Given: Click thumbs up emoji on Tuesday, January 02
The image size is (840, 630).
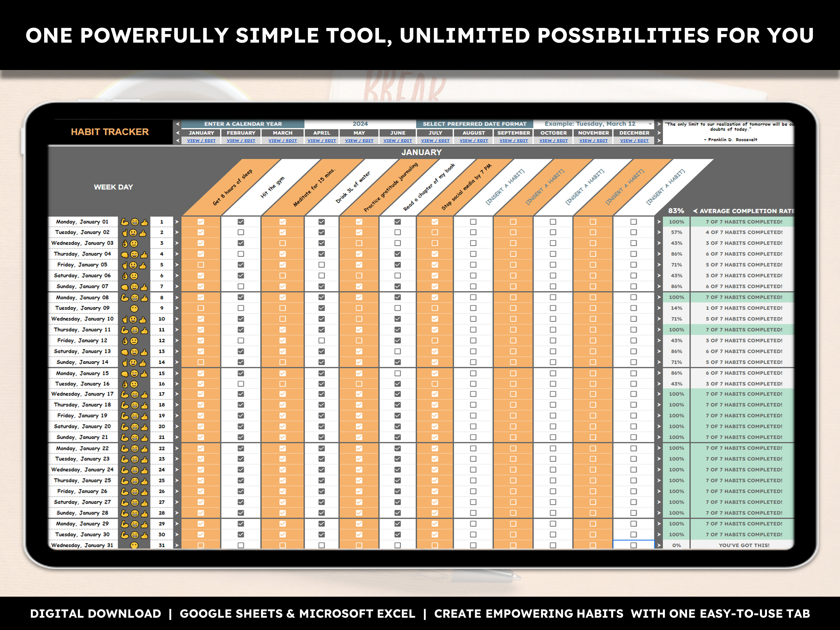Looking at the screenshot, I should click(x=143, y=233).
